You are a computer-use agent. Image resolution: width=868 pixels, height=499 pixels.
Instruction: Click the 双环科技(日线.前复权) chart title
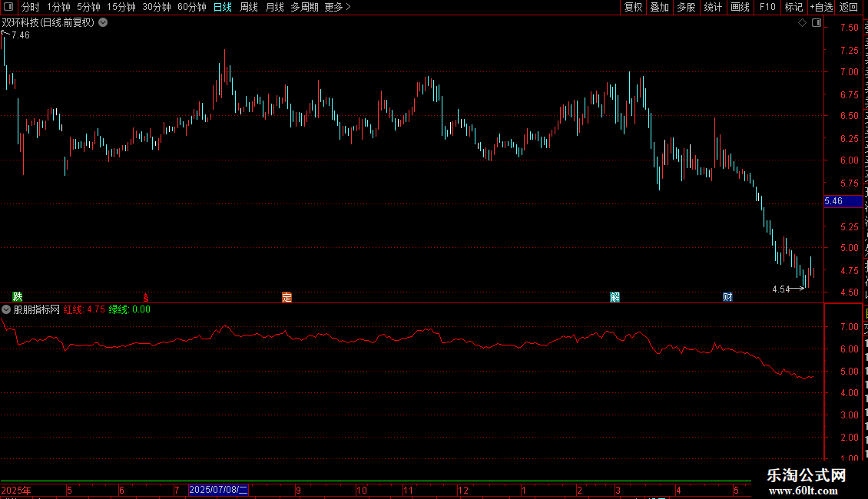(x=48, y=23)
